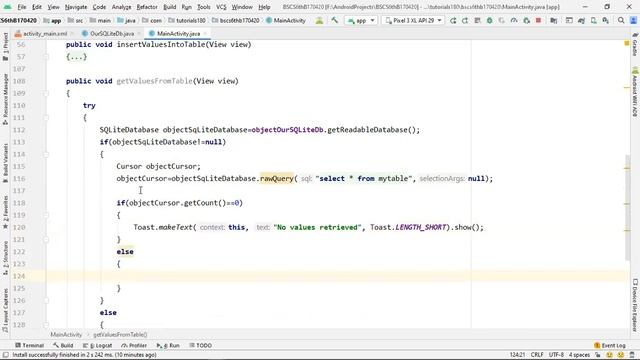Image resolution: width=640 pixels, height=360 pixels.
Task: Click the Apply Code Changes toolbar icon
Action: click(x=477, y=20)
